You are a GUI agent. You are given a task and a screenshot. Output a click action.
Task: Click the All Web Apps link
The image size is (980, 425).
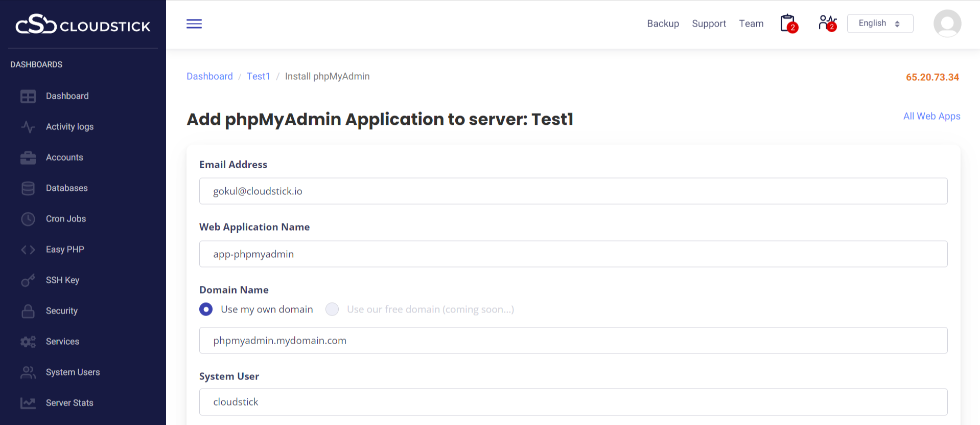pos(931,116)
